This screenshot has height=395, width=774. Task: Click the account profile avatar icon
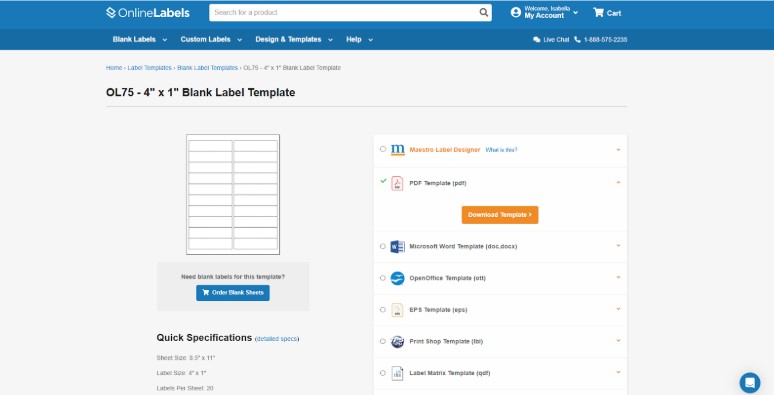coord(516,12)
